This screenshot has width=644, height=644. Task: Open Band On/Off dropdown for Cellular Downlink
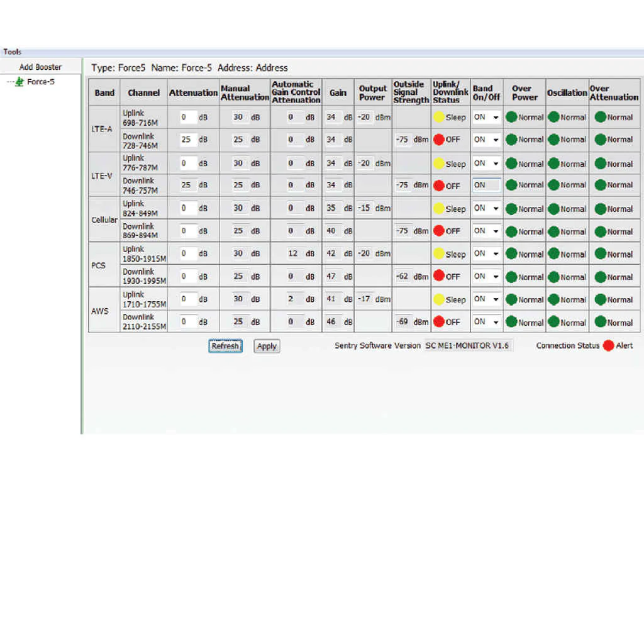[x=486, y=231]
